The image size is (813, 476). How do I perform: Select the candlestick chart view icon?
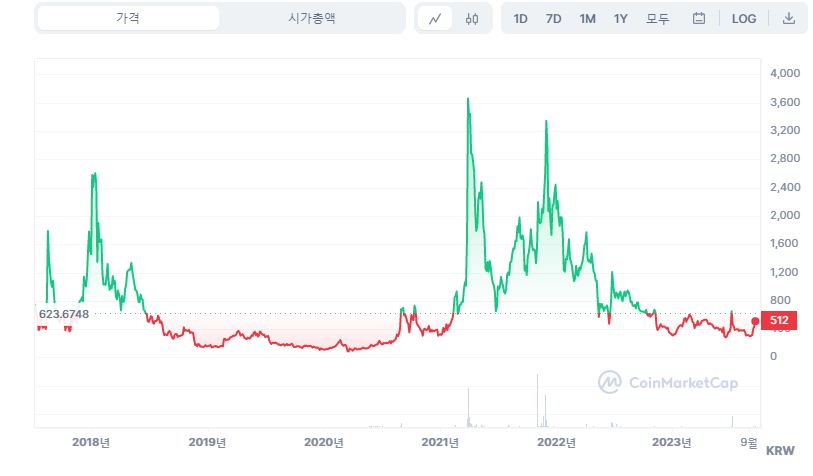point(472,19)
